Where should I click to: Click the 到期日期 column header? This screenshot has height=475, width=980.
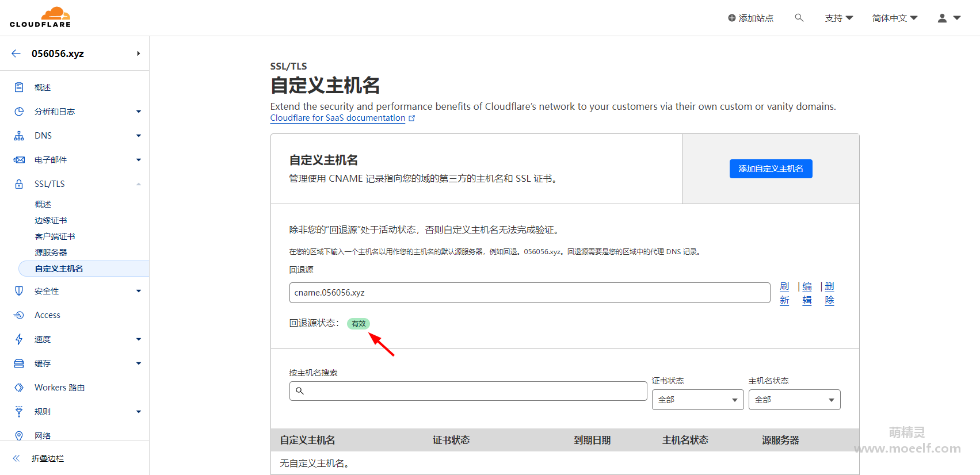coord(592,440)
